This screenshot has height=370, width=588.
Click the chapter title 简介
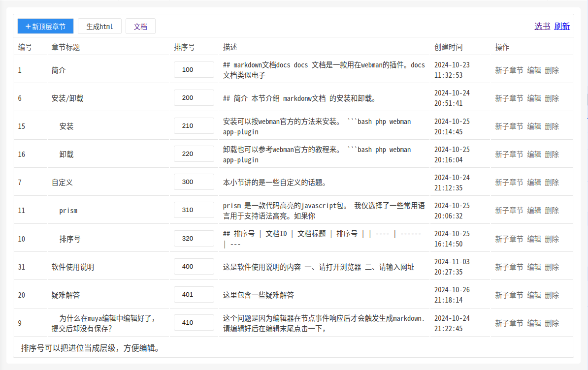[59, 70]
